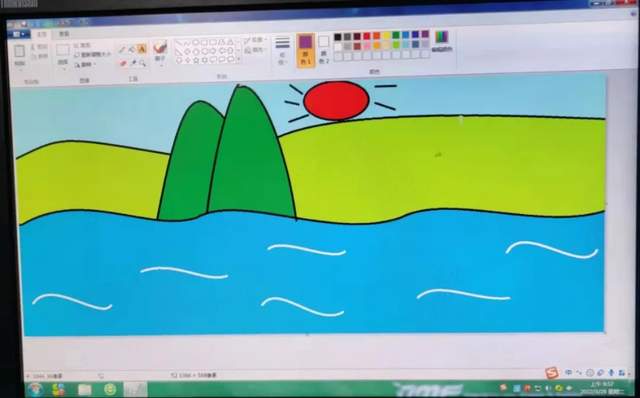The height and width of the screenshot is (398, 640).
Task: Select the Magnifier tool
Action: pos(142,63)
